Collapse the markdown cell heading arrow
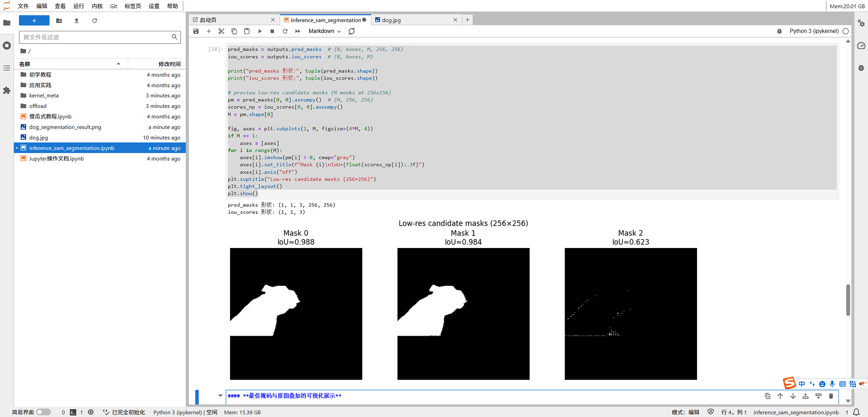Screen dimensions: 868x417 click(x=220, y=396)
